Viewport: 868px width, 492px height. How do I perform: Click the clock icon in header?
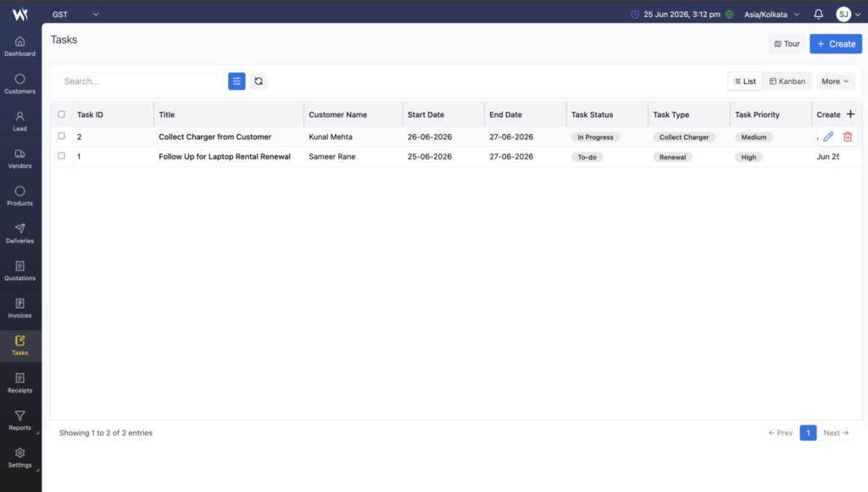tap(635, 14)
